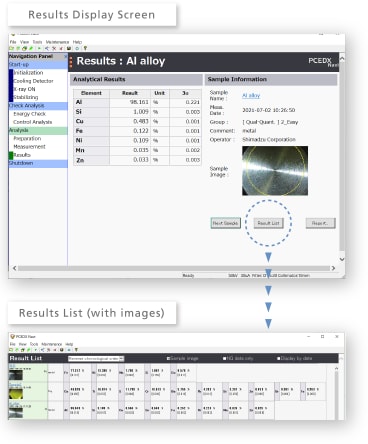
Task: Click the Next Sample button
Action: pos(225,223)
